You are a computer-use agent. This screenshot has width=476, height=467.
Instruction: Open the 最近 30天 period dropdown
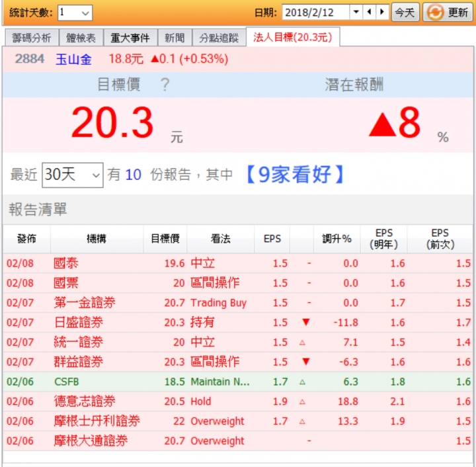click(73, 175)
